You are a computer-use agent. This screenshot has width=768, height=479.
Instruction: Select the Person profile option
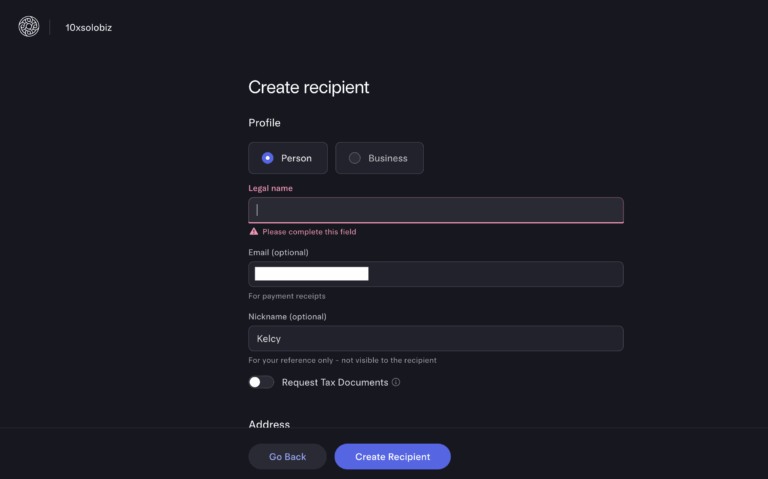(288, 158)
